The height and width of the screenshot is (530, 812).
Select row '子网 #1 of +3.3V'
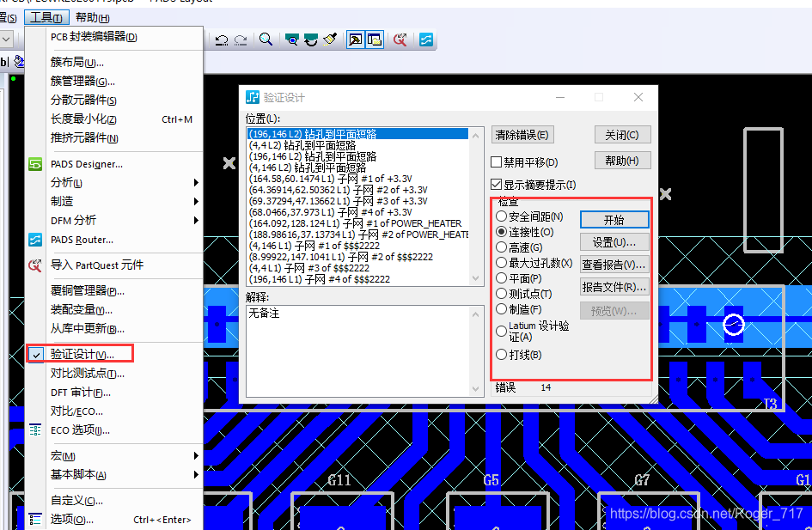(x=357, y=179)
